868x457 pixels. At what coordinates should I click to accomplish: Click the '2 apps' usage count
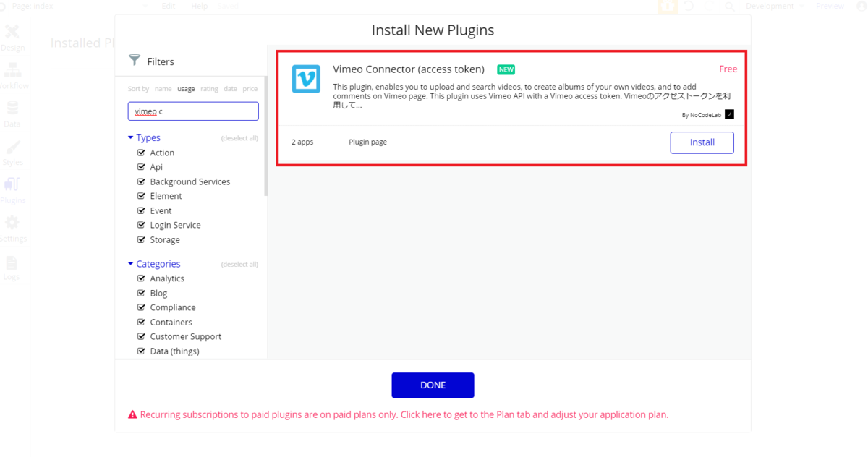pos(302,142)
